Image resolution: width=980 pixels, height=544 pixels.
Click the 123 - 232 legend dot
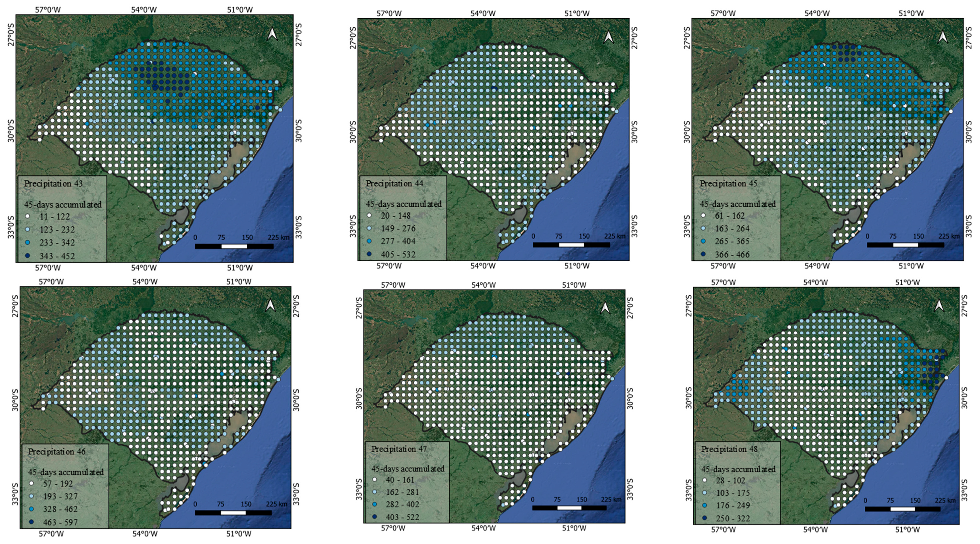[x=28, y=229]
